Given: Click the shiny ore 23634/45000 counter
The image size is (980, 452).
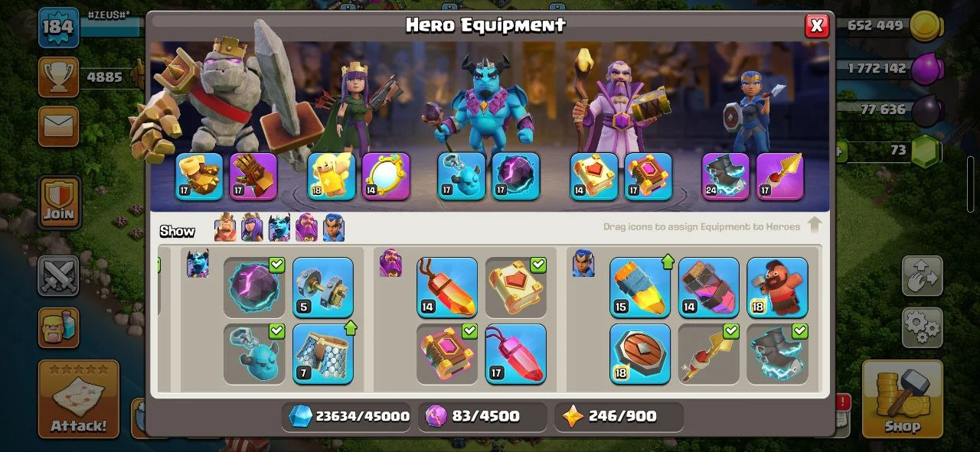Looking at the screenshot, I should pyautogui.click(x=349, y=417).
